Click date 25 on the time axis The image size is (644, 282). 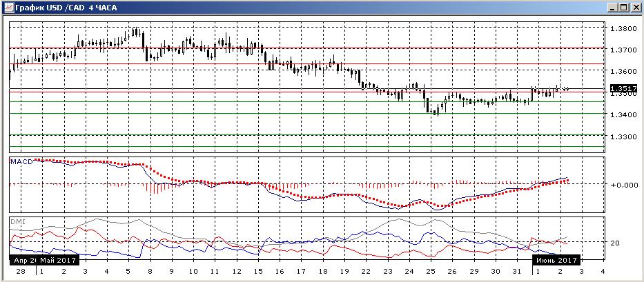pos(430,272)
